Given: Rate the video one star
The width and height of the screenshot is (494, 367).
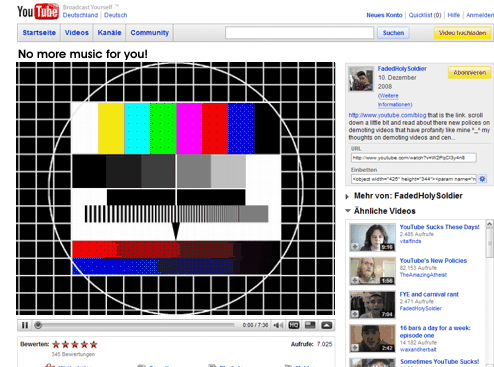Looking at the screenshot, I should pos(56,344).
